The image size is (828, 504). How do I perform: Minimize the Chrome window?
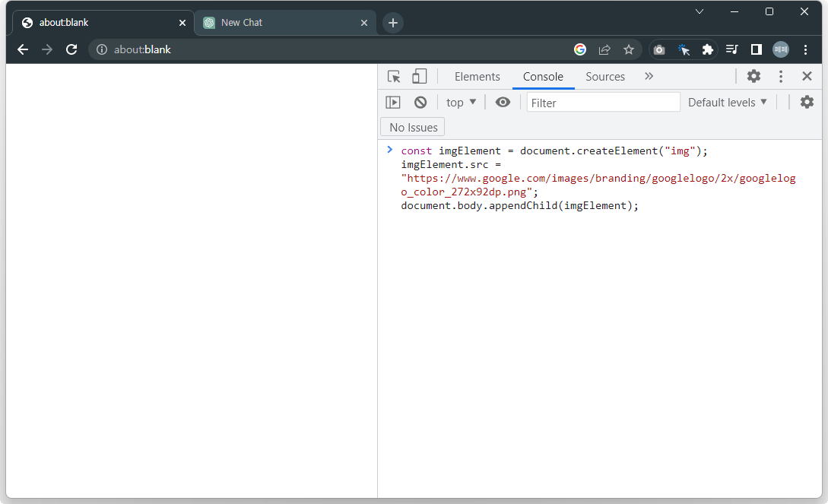pyautogui.click(x=734, y=11)
